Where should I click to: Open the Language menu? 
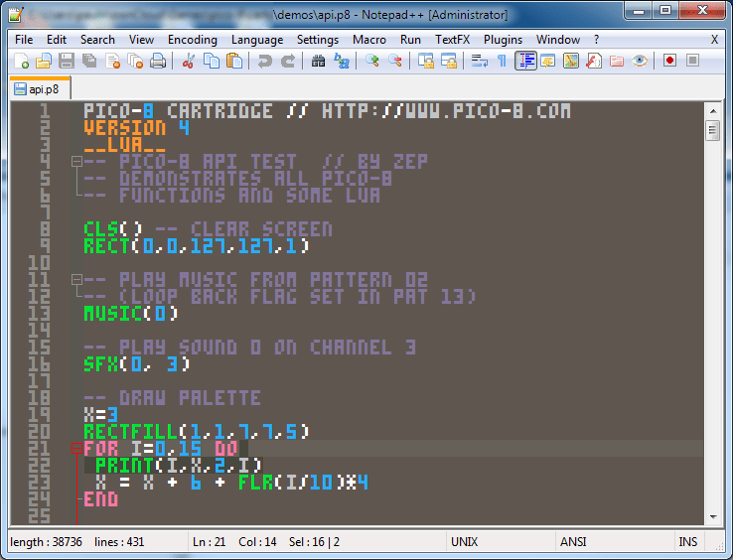click(257, 40)
